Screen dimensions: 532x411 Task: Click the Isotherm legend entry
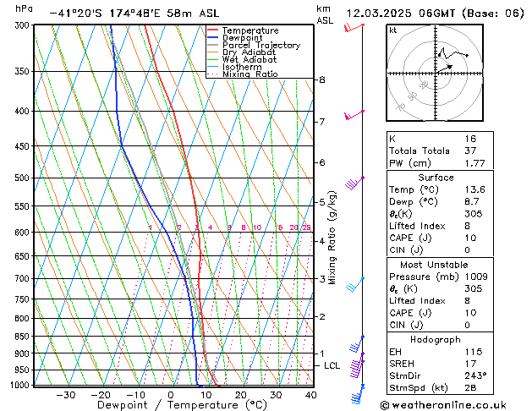pos(234,67)
